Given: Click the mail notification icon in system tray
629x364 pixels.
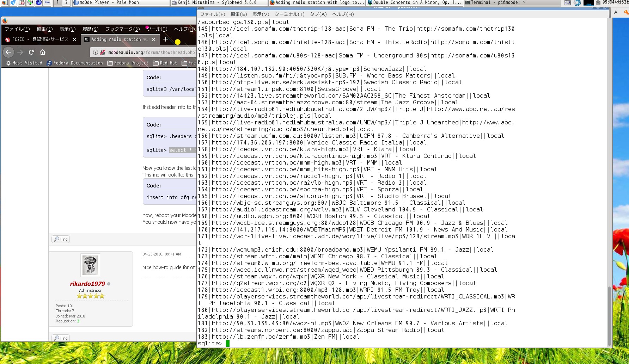Looking at the screenshot, I should point(598,2).
